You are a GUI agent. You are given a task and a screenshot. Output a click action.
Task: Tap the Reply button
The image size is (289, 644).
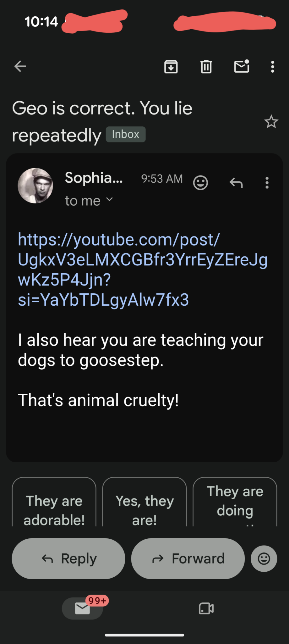tap(68, 558)
